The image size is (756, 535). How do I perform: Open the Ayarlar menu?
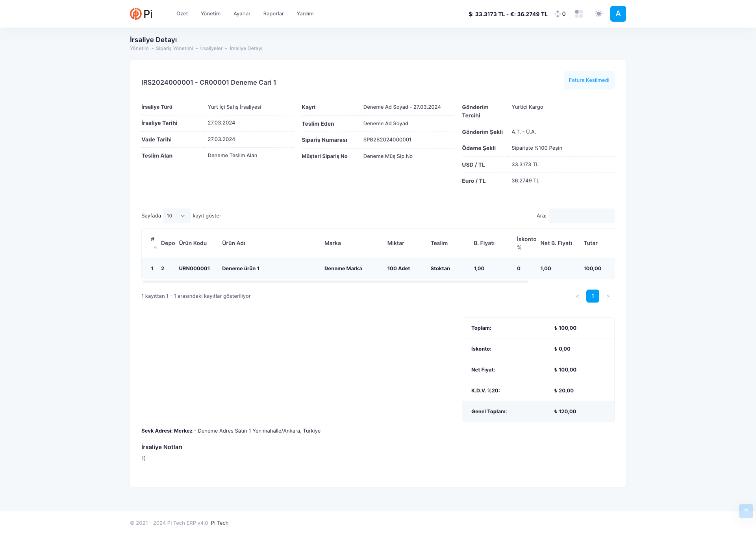pos(242,14)
